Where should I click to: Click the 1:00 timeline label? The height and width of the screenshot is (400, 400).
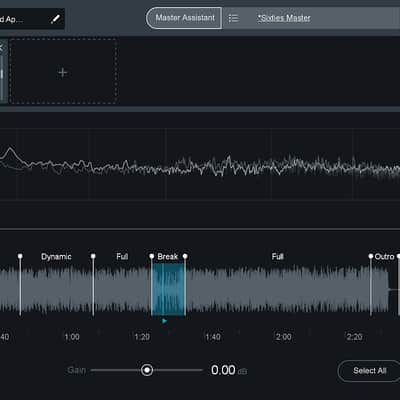coord(72,337)
